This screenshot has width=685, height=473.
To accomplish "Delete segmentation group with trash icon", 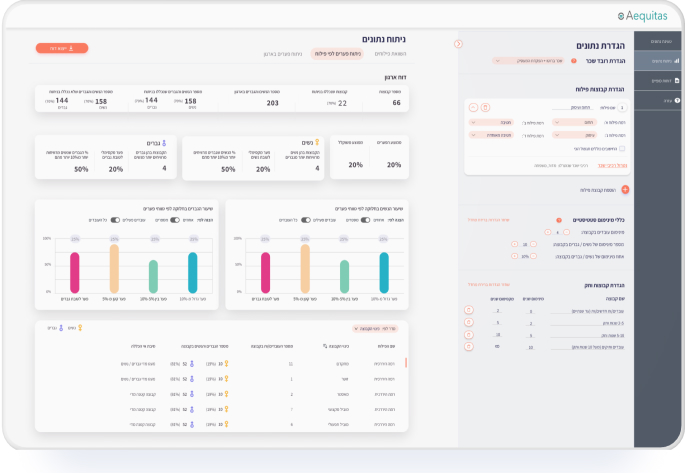I will tap(485, 107).
